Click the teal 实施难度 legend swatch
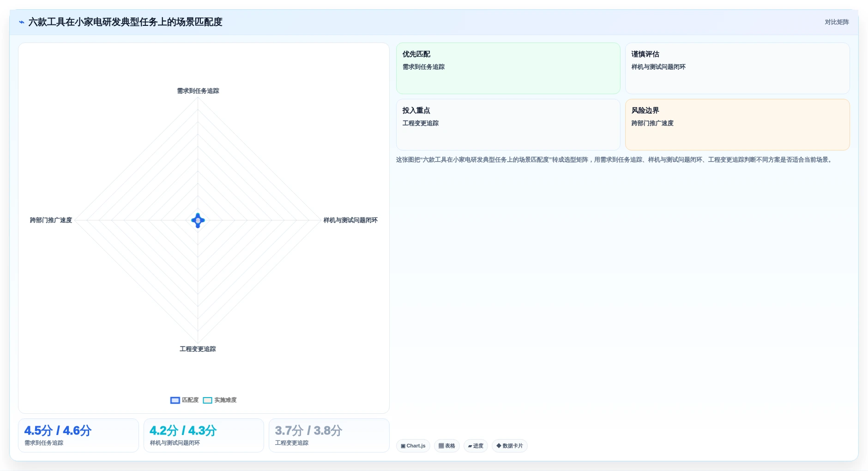This screenshot has width=868, height=471. click(208, 400)
